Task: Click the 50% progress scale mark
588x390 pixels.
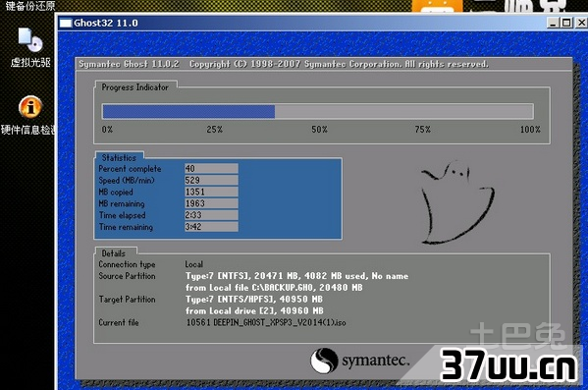Action: click(319, 130)
